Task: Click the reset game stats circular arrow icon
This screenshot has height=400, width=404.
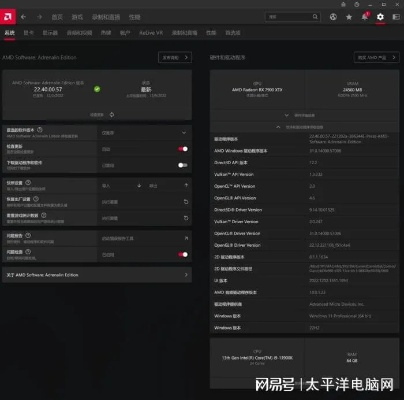Action: 186,218
